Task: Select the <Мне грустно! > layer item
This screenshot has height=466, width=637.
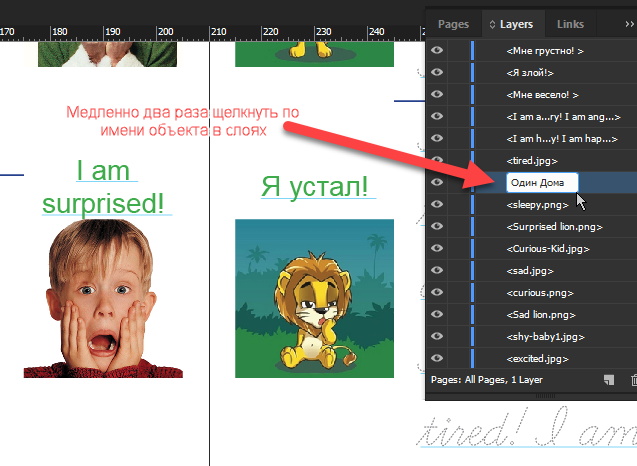Action: pos(545,51)
